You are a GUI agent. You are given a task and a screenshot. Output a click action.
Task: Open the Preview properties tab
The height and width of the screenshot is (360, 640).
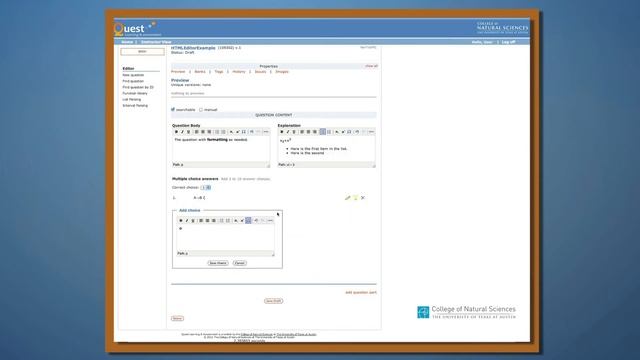click(x=178, y=72)
